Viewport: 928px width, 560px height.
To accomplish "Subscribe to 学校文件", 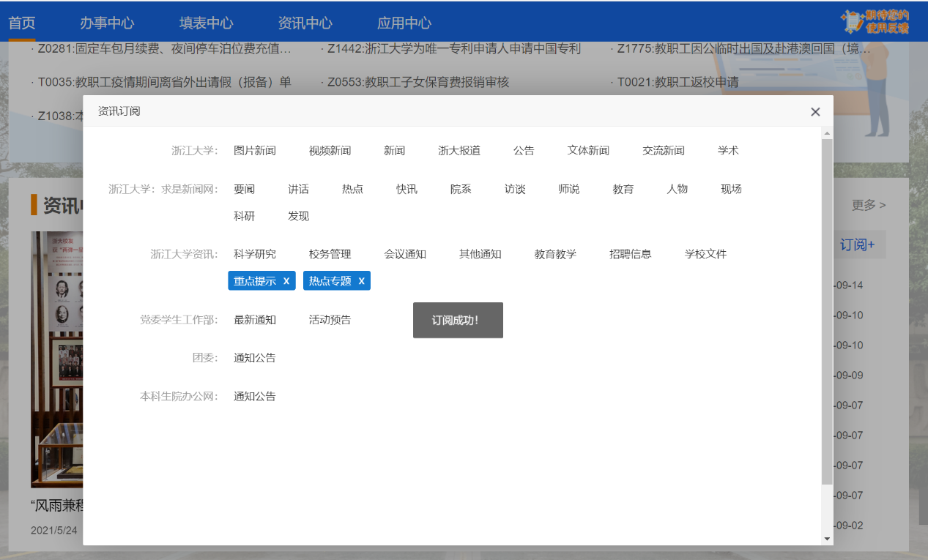I will tap(705, 254).
